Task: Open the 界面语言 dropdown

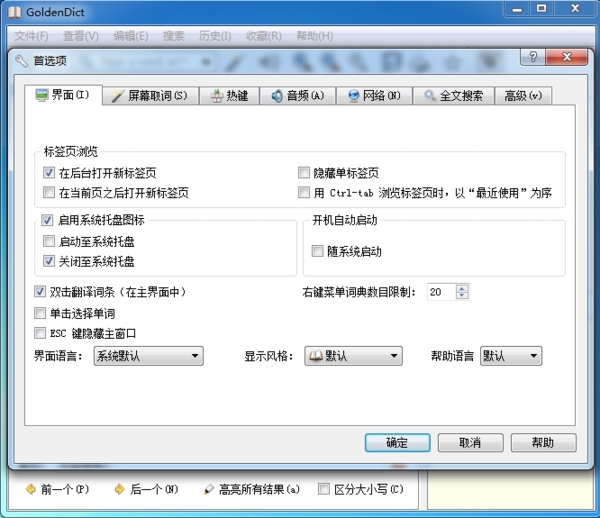Action: click(x=148, y=356)
